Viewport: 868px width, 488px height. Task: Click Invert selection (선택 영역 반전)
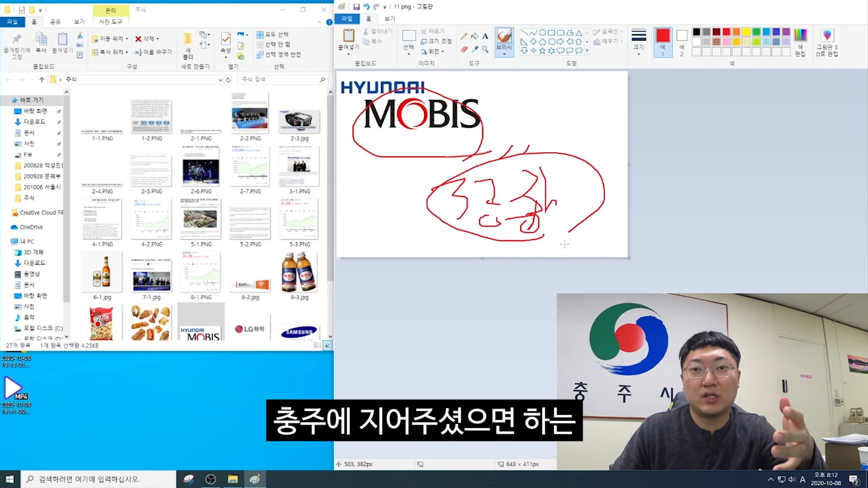[x=278, y=54]
